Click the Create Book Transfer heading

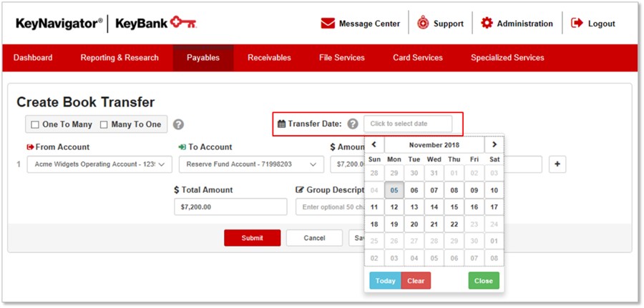click(85, 102)
